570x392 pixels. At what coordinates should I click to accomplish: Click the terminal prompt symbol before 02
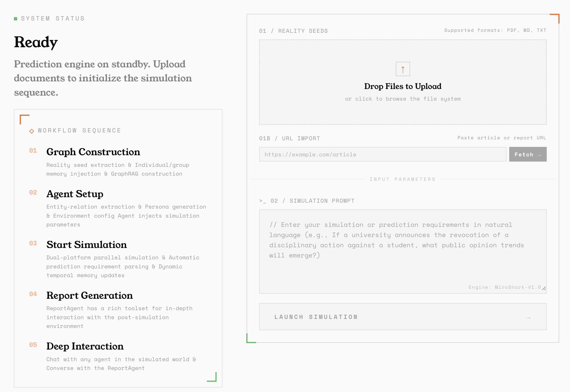262,201
